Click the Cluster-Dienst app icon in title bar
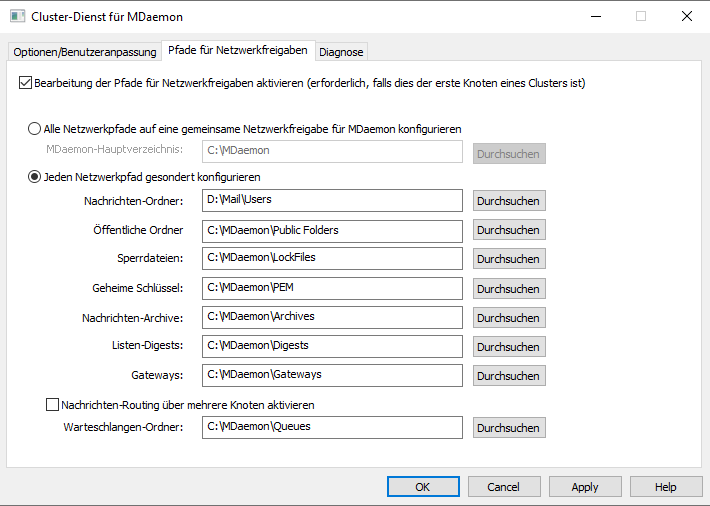Viewport: 710px width, 506px height. [16, 17]
